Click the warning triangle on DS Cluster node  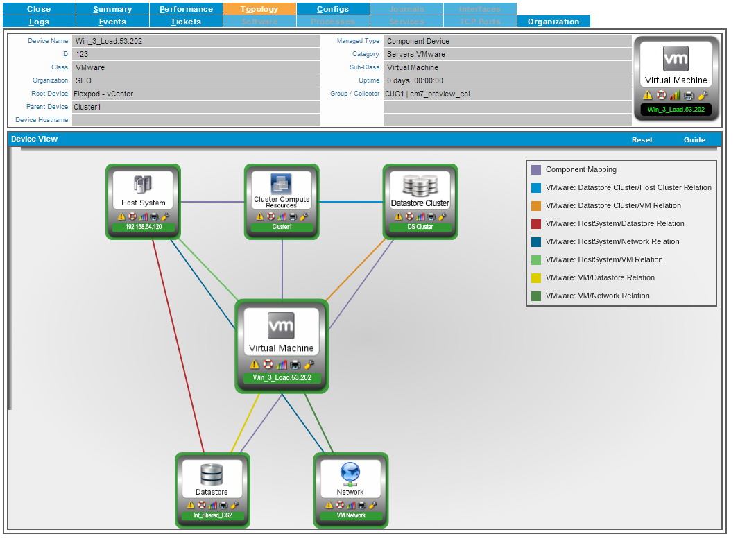[x=398, y=216]
